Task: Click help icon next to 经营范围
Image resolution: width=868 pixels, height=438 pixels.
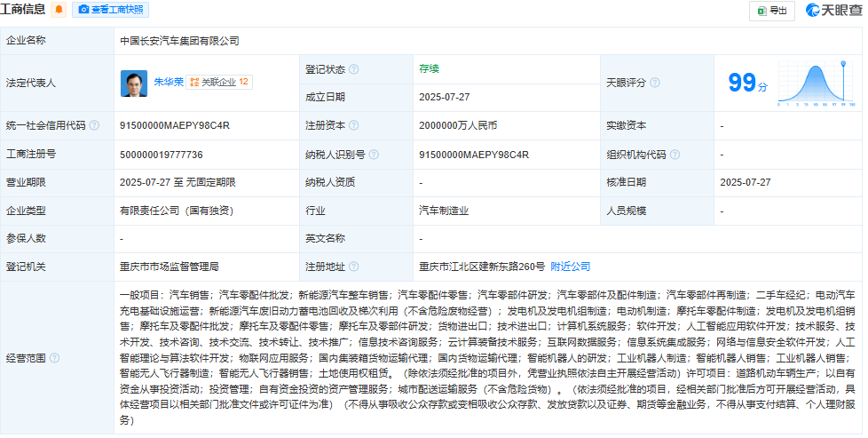Action: coord(54,358)
